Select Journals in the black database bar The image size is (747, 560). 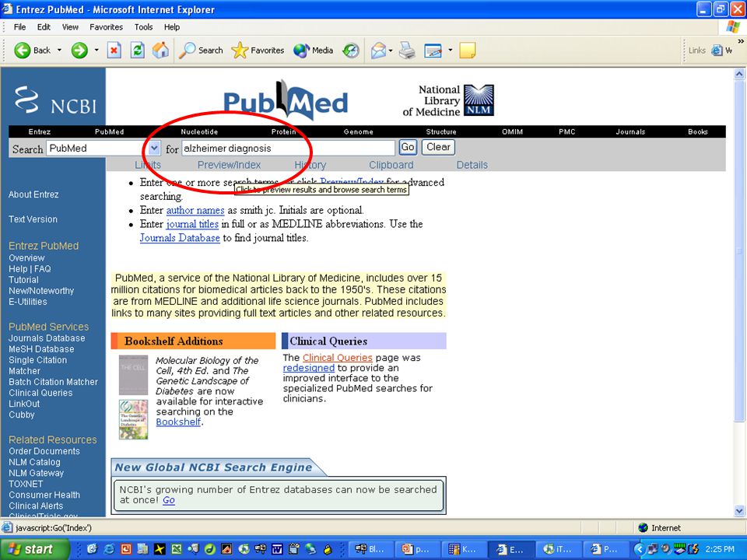coord(630,132)
